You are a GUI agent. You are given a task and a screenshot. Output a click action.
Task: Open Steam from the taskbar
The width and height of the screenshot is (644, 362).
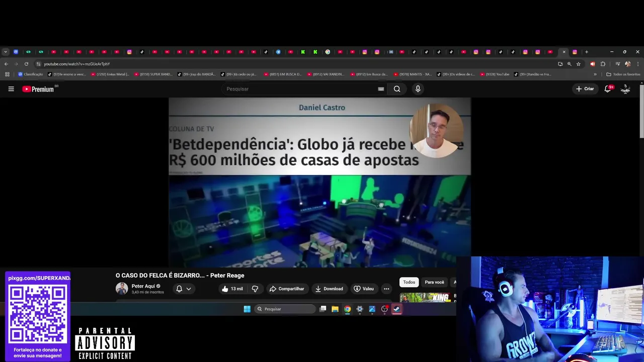(x=397, y=309)
